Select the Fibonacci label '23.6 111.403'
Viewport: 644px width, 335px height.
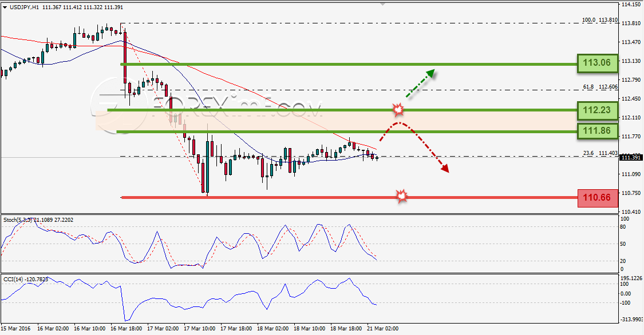(x=600, y=153)
